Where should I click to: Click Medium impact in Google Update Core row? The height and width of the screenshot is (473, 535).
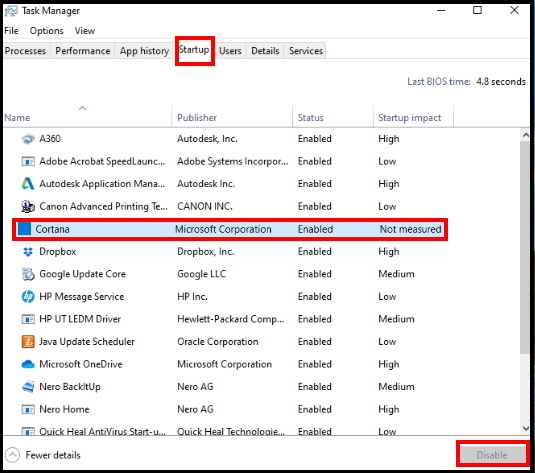tap(396, 274)
